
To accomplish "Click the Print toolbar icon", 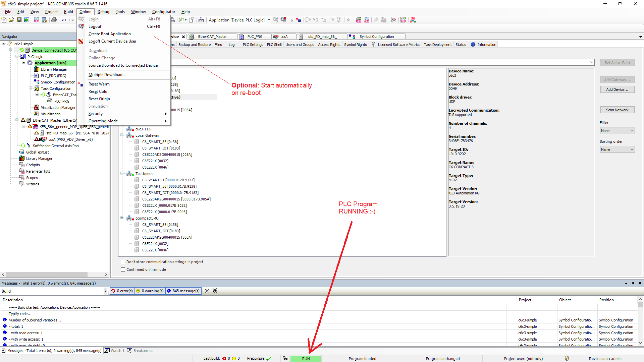I will coord(54,20).
